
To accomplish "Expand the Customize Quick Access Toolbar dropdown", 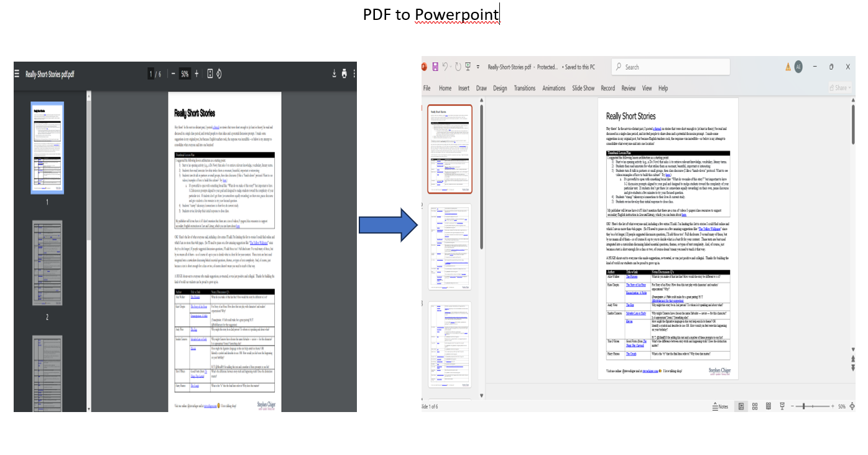I will pyautogui.click(x=478, y=67).
